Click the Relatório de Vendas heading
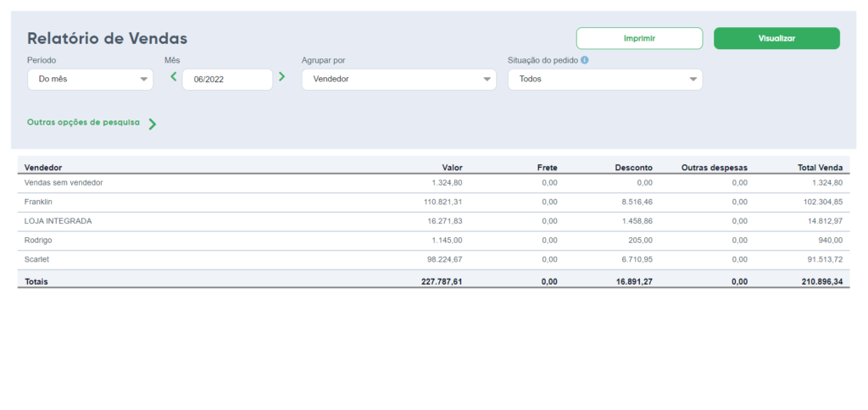Image resolution: width=868 pixels, height=410 pixels. click(108, 38)
